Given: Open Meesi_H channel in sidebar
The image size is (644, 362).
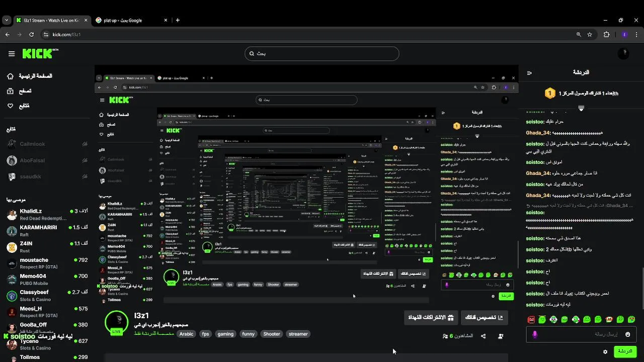Looking at the screenshot, I should [x=47, y=312].
